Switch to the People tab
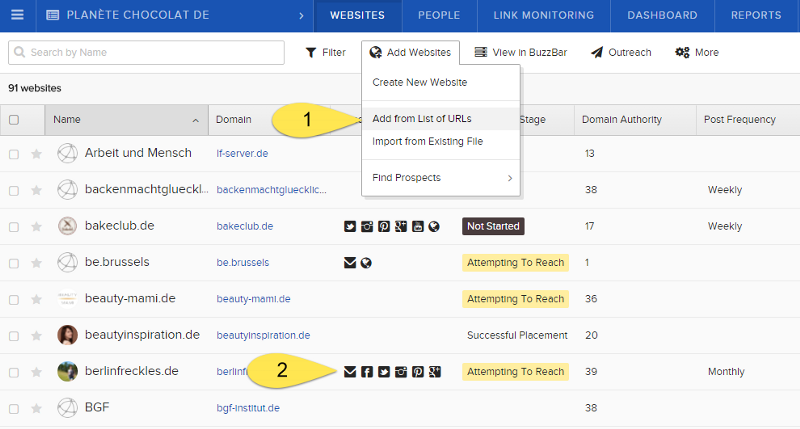 click(439, 15)
